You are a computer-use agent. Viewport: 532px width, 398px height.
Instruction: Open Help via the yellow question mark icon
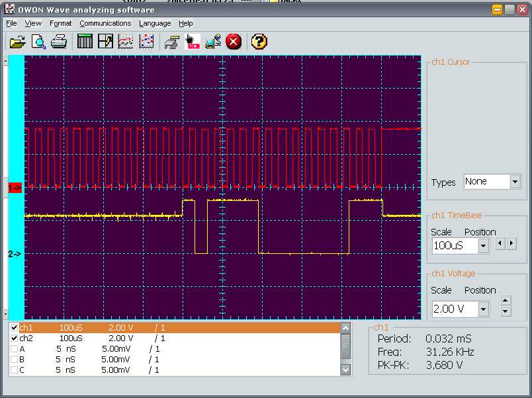click(259, 42)
